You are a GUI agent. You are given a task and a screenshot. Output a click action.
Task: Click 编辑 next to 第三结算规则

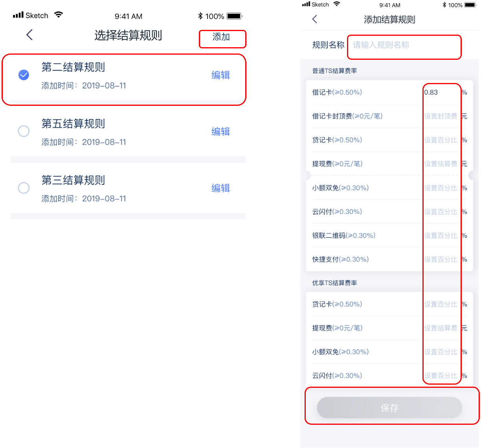(x=220, y=188)
